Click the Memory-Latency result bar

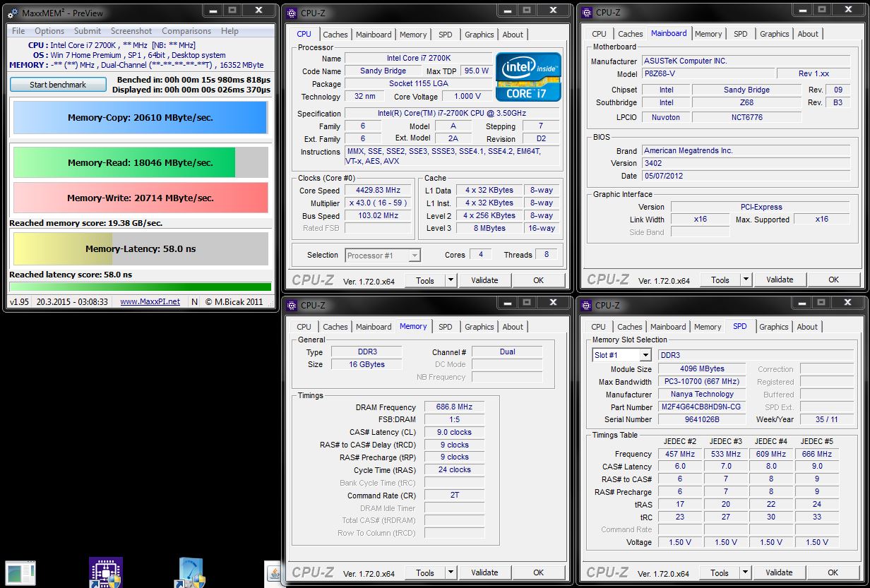[x=141, y=248]
